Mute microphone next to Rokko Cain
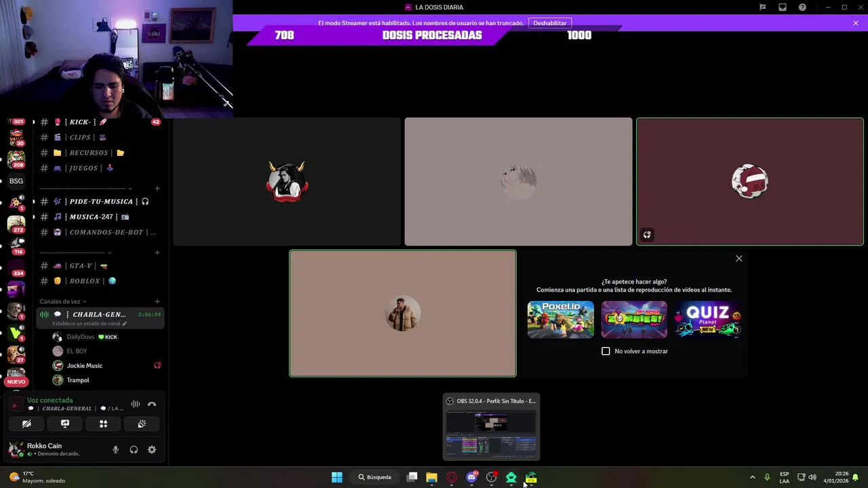Image resolution: width=868 pixels, height=488 pixels. [115, 449]
